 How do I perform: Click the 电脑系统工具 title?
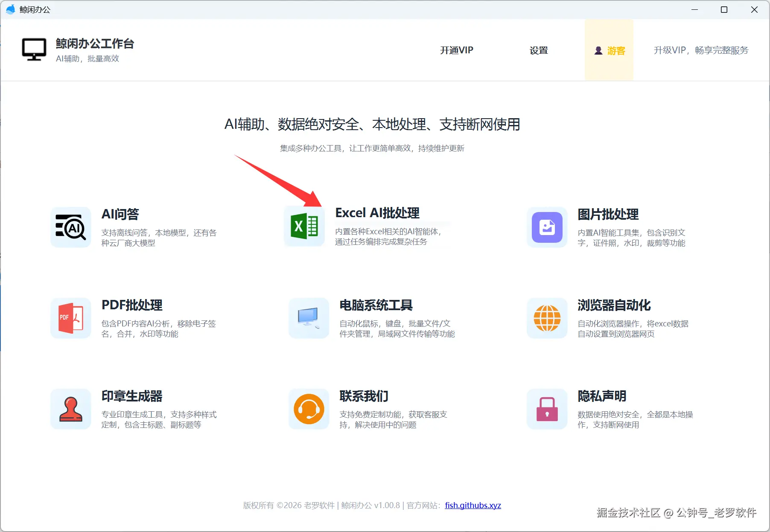tap(376, 305)
